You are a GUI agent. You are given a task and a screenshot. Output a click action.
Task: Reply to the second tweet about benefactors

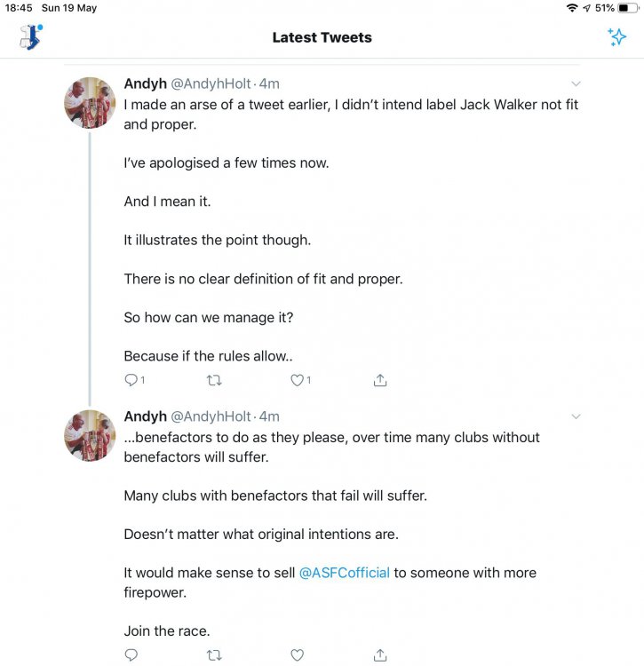(x=131, y=655)
